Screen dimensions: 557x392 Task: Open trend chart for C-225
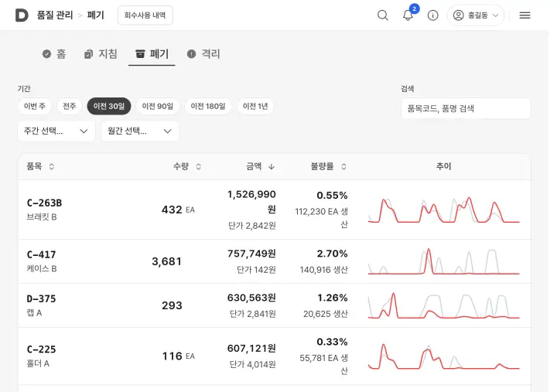pos(444,356)
